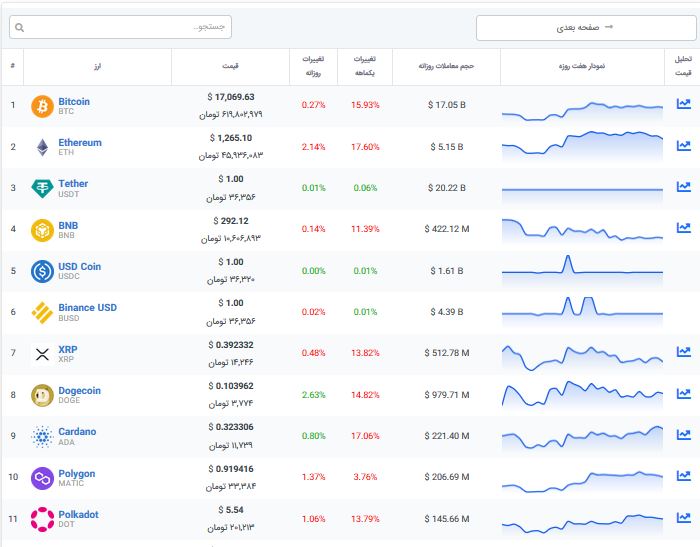Open price analysis chart icon for Cardano
The width and height of the screenshot is (700, 547).
pos(683,434)
